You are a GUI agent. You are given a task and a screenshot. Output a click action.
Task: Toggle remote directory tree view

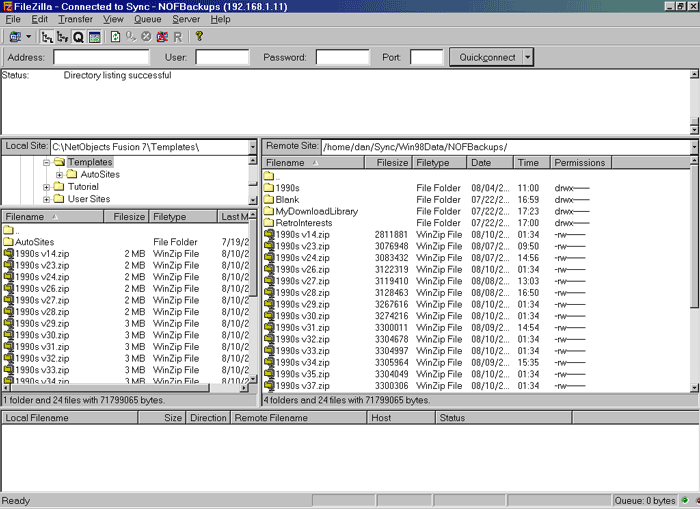[x=62, y=37]
